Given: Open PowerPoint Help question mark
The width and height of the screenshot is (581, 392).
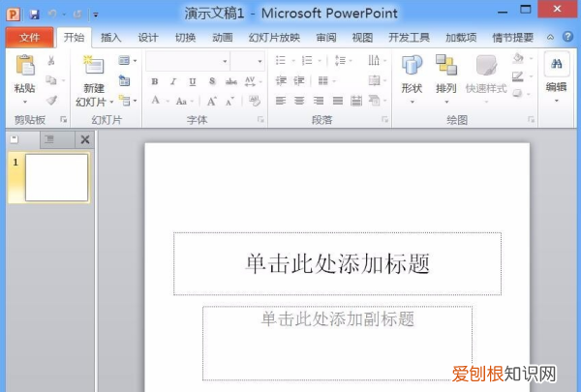Looking at the screenshot, I should click(x=567, y=37).
